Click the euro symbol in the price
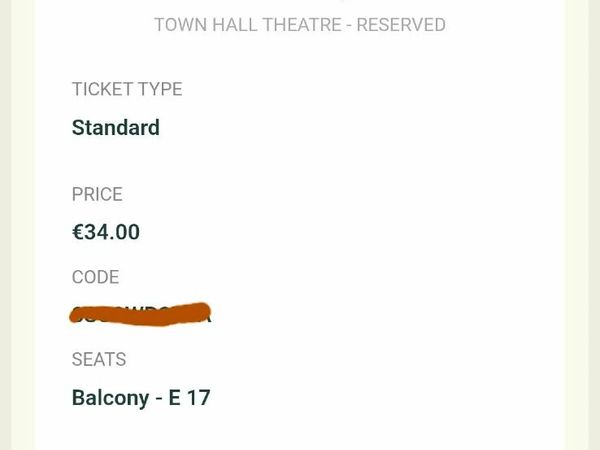 coord(78,232)
